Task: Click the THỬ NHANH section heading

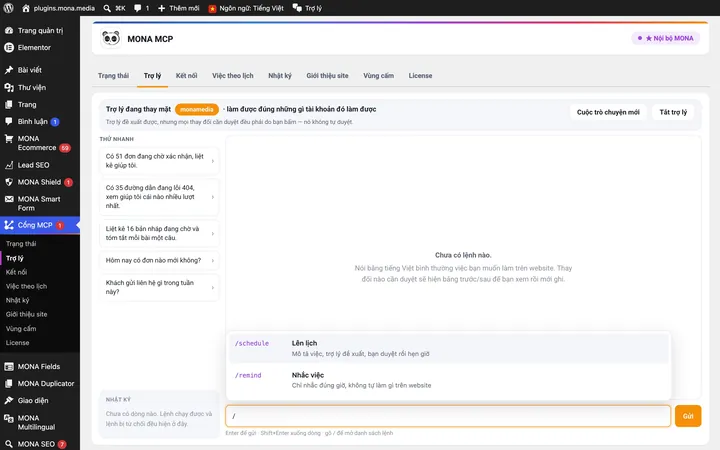Action: 117,139
